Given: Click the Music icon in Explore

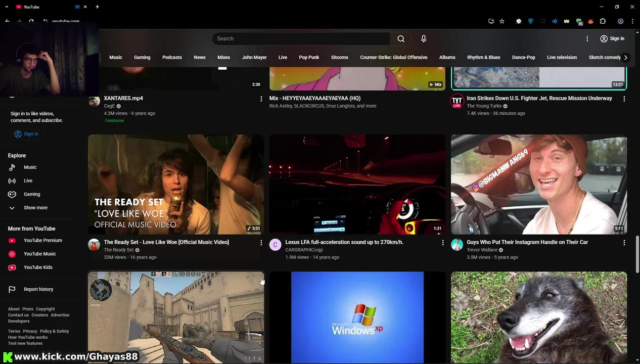Looking at the screenshot, I should 12,167.
